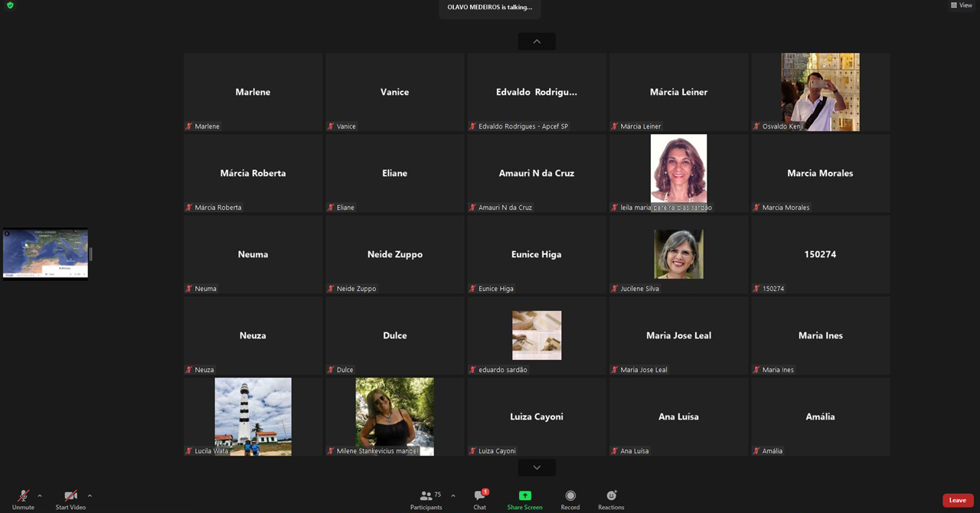Click Osvaldo Kenji's video tile

820,92
